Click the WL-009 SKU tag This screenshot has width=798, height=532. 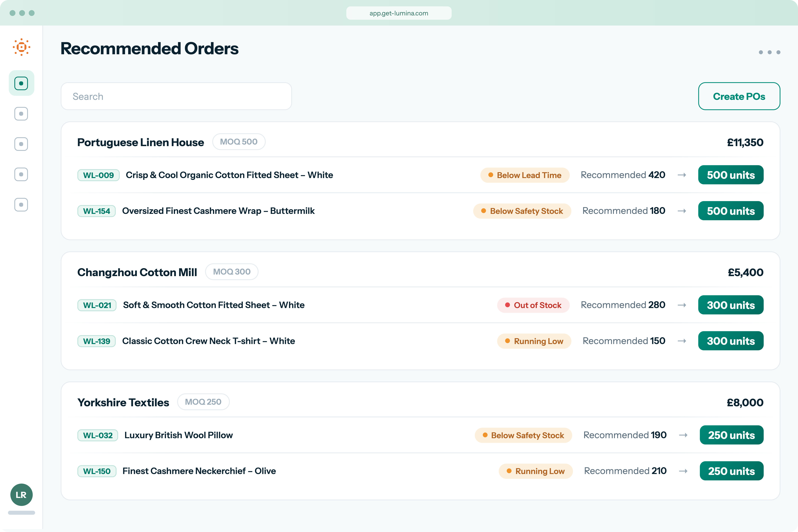(98, 175)
